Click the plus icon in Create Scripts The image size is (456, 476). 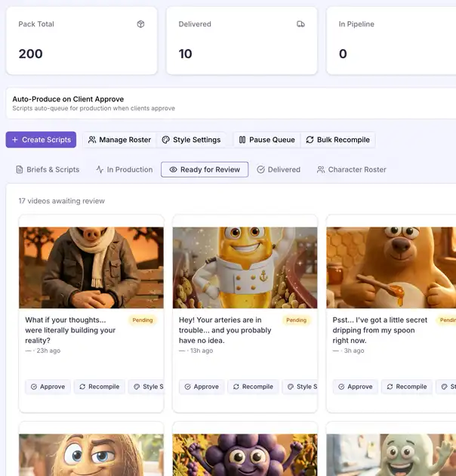(14, 140)
